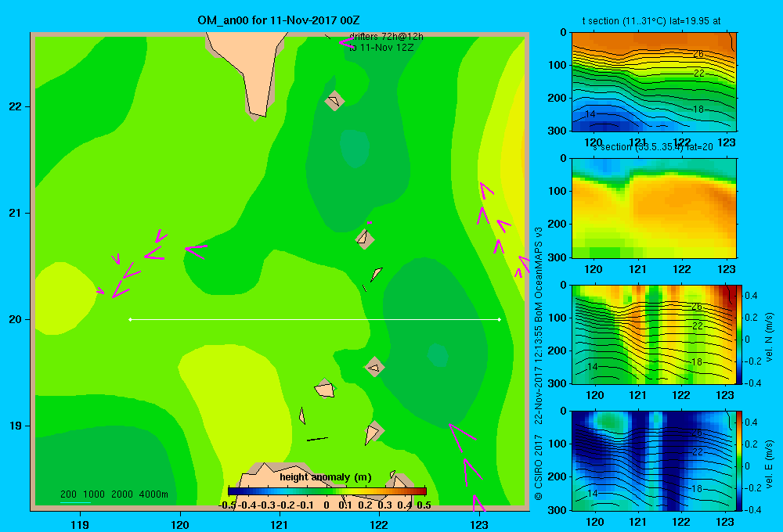The image size is (783, 532).
Task: Click longitude label 123 on main map
Action: (479, 524)
